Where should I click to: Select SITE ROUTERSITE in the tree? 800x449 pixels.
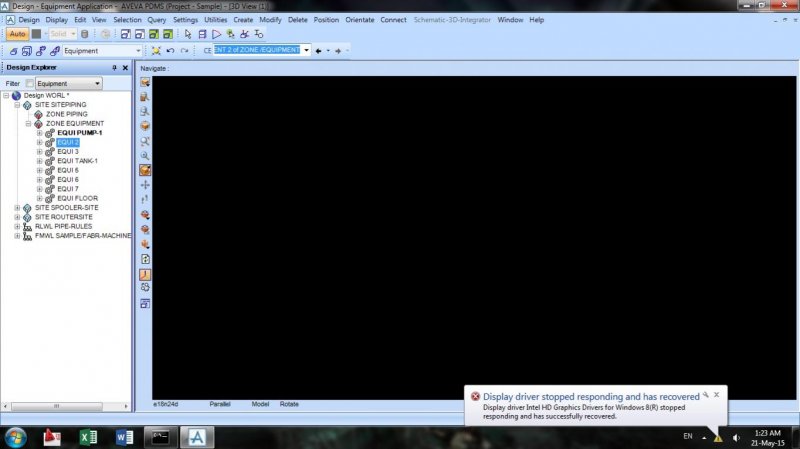[x=63, y=217]
